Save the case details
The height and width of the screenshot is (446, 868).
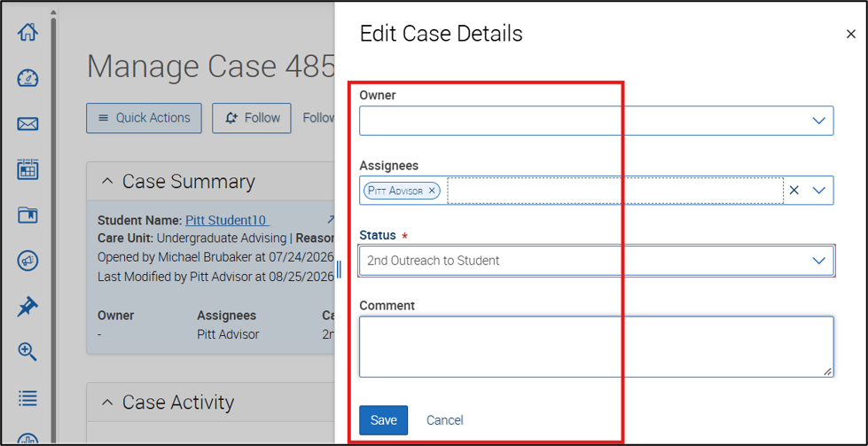point(384,420)
